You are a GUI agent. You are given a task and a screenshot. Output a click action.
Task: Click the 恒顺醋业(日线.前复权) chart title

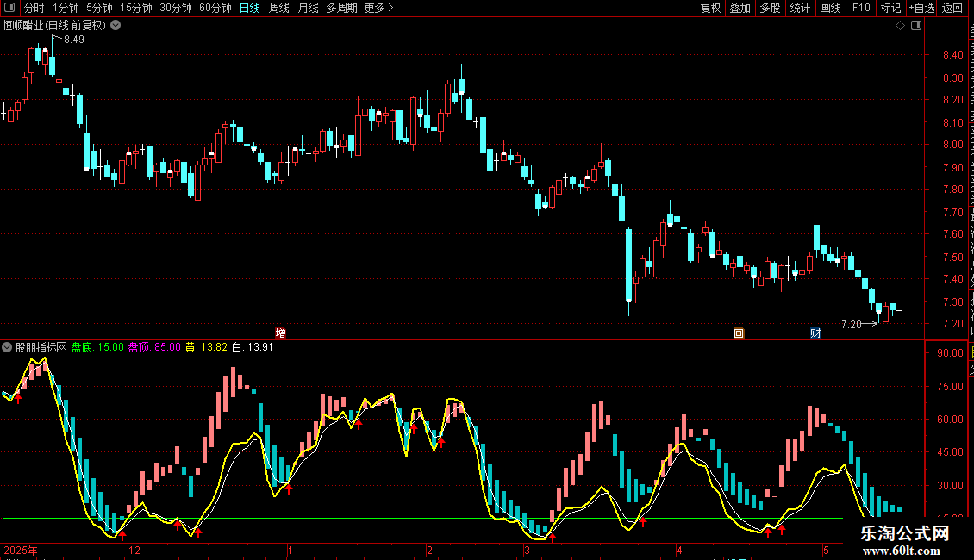(x=54, y=26)
